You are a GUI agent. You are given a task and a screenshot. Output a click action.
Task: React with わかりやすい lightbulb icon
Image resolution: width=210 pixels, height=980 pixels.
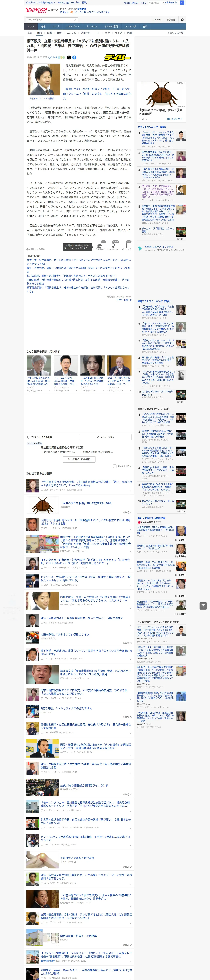point(113,246)
